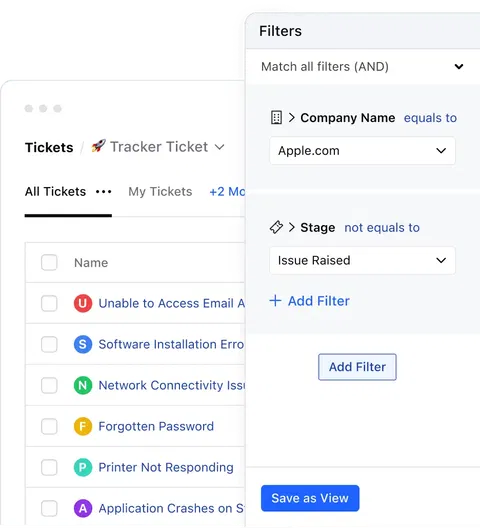Open the three-dots menu next to All Tickets
Image resolution: width=480 pixels, height=528 pixels.
click(x=103, y=192)
